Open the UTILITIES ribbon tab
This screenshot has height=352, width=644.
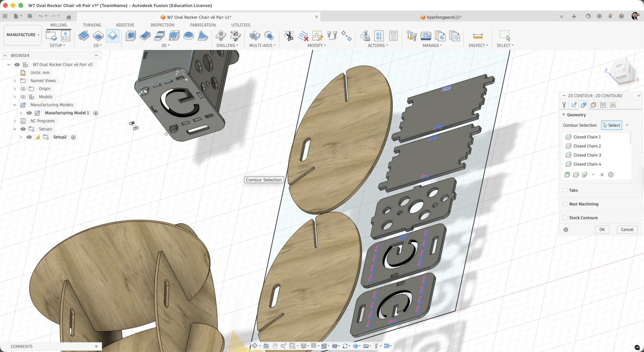click(x=240, y=25)
